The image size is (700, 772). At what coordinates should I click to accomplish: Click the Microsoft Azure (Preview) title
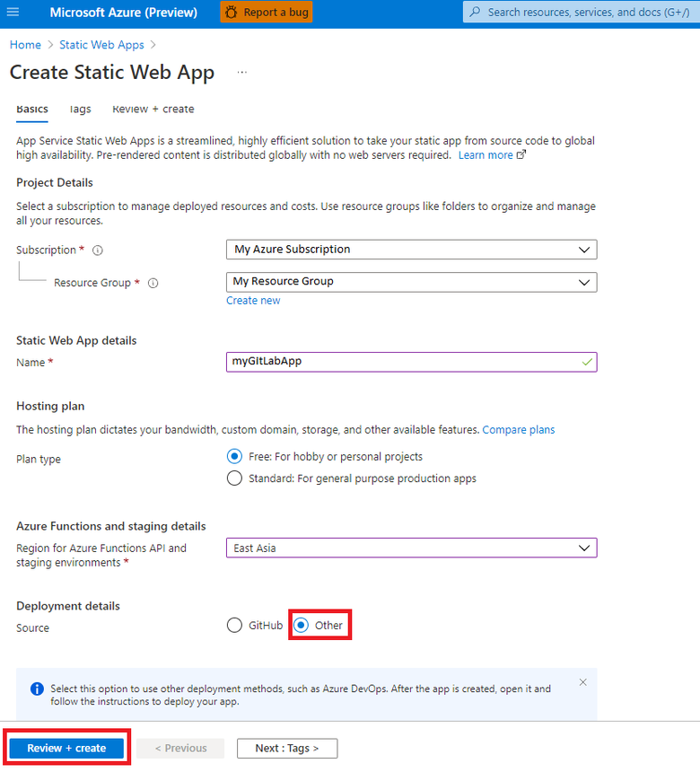tap(124, 13)
